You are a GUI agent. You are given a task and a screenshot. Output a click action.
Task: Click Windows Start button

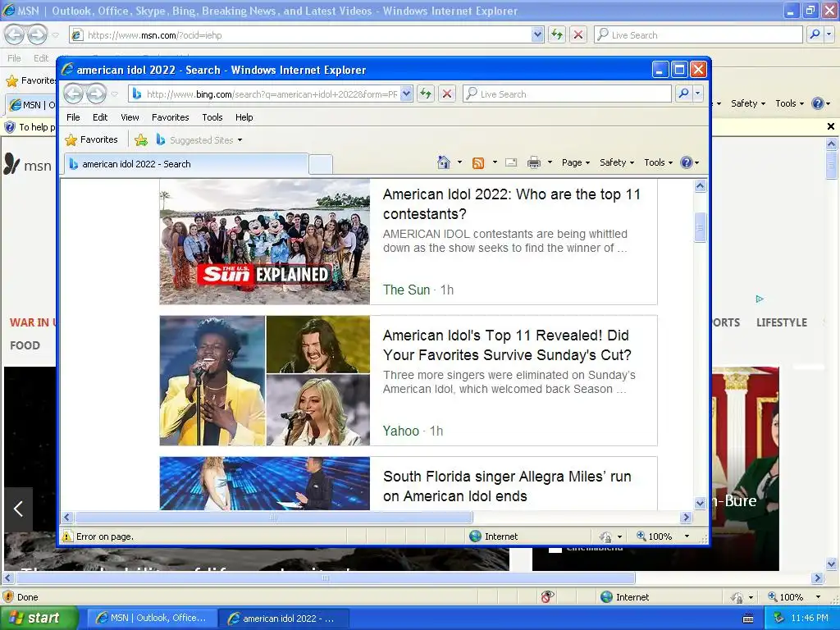[39, 619]
